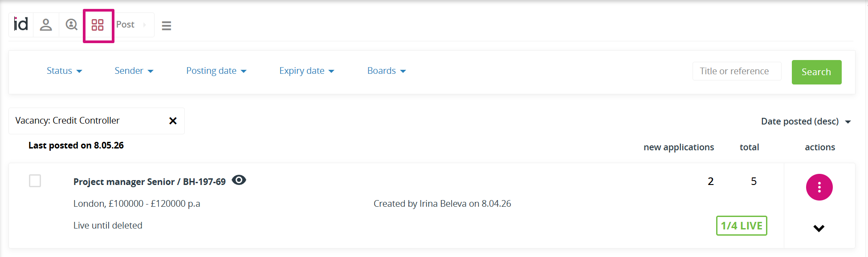Open the Posting date filter

click(x=216, y=71)
